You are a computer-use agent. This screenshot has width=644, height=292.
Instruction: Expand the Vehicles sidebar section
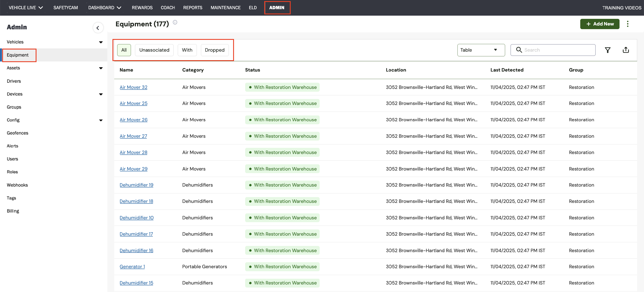pyautogui.click(x=101, y=42)
